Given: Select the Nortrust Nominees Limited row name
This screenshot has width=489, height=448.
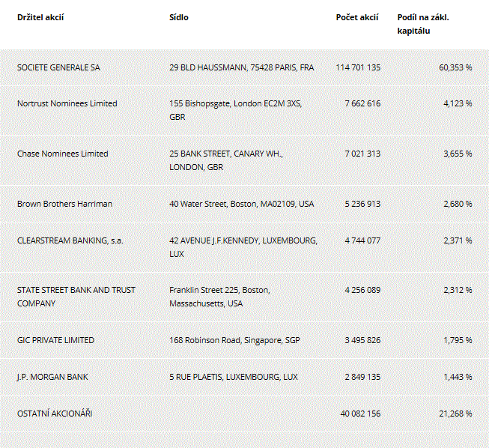Looking at the screenshot, I should pyautogui.click(x=67, y=103).
